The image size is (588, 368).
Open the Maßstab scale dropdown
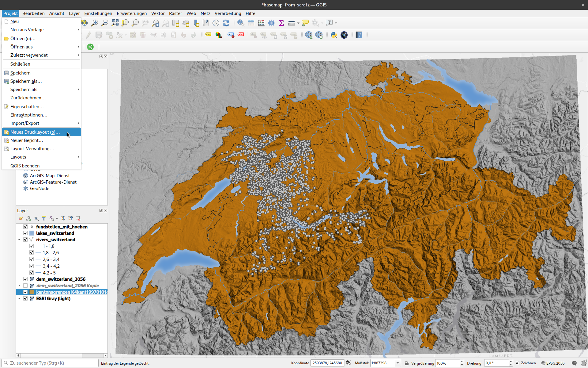(x=398, y=363)
